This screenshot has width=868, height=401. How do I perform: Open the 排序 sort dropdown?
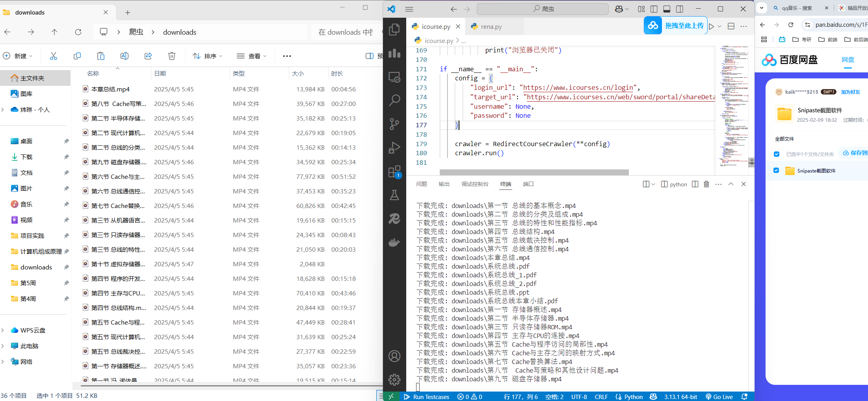pyautogui.click(x=207, y=56)
